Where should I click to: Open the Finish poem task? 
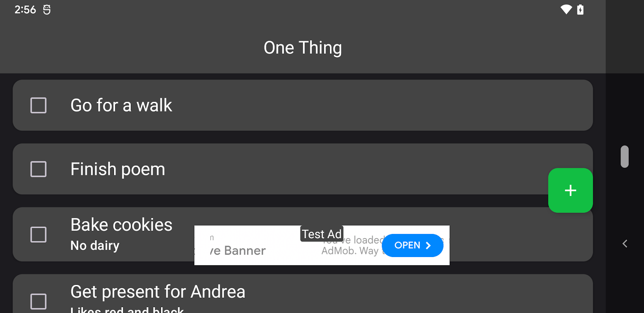click(x=118, y=169)
